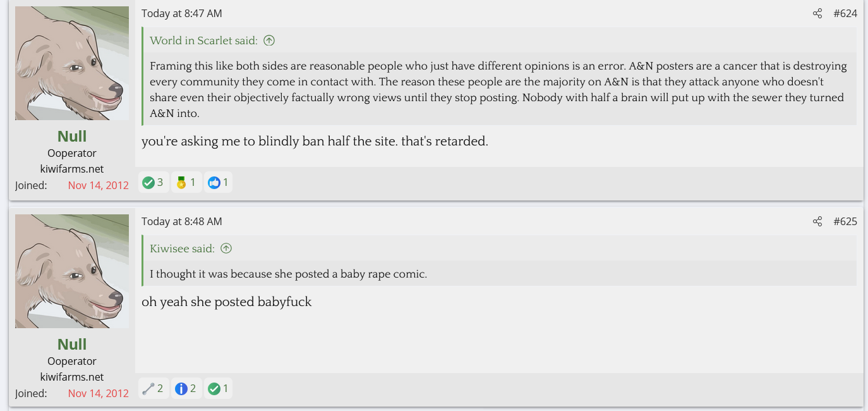
Task: Click 'Today at 8:48 AM' timestamp
Action: tap(182, 221)
